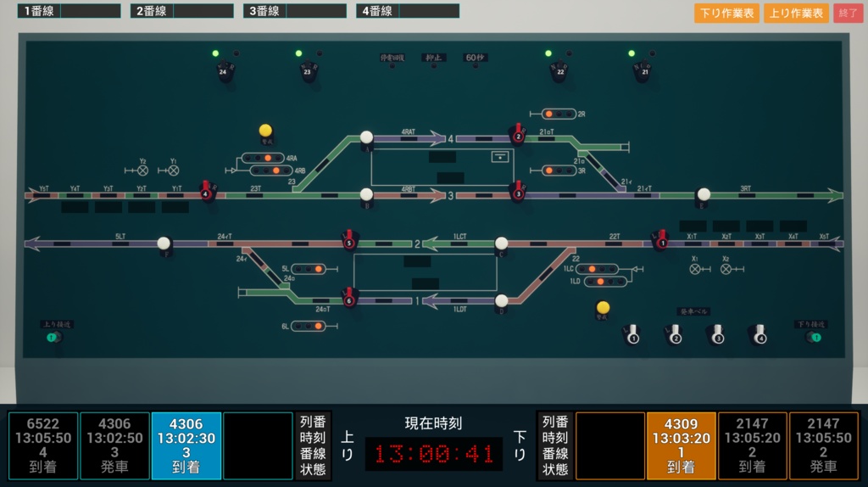Click the X1 crossed-circle marker

[x=695, y=269]
